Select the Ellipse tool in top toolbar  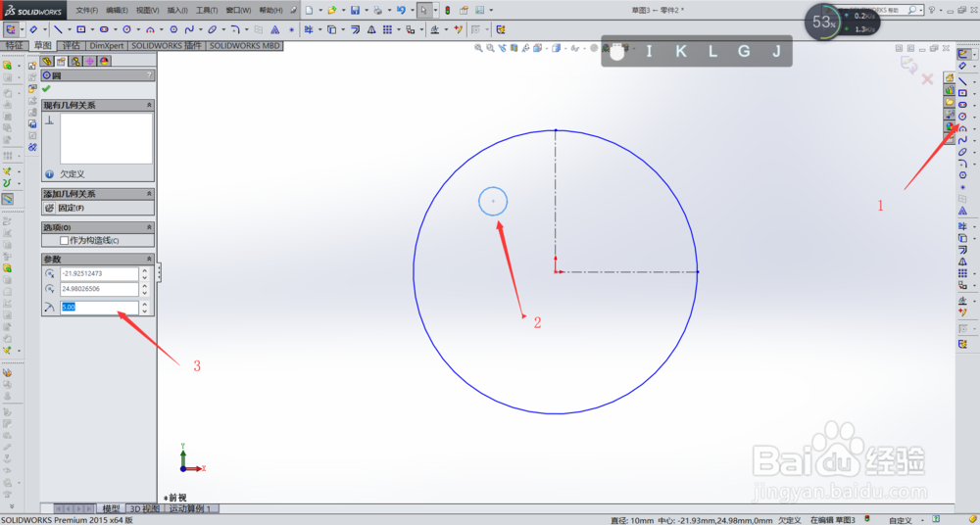coord(213,29)
